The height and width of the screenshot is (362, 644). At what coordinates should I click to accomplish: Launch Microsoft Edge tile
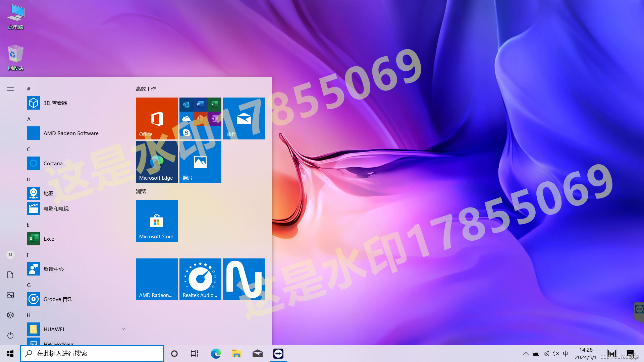point(157,162)
